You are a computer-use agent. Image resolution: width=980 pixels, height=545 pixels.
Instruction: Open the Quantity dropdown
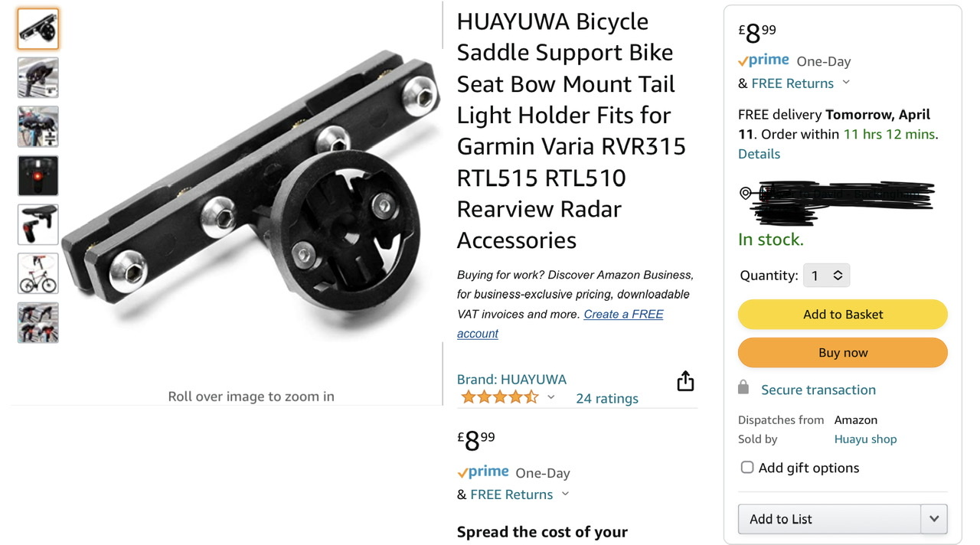click(826, 276)
